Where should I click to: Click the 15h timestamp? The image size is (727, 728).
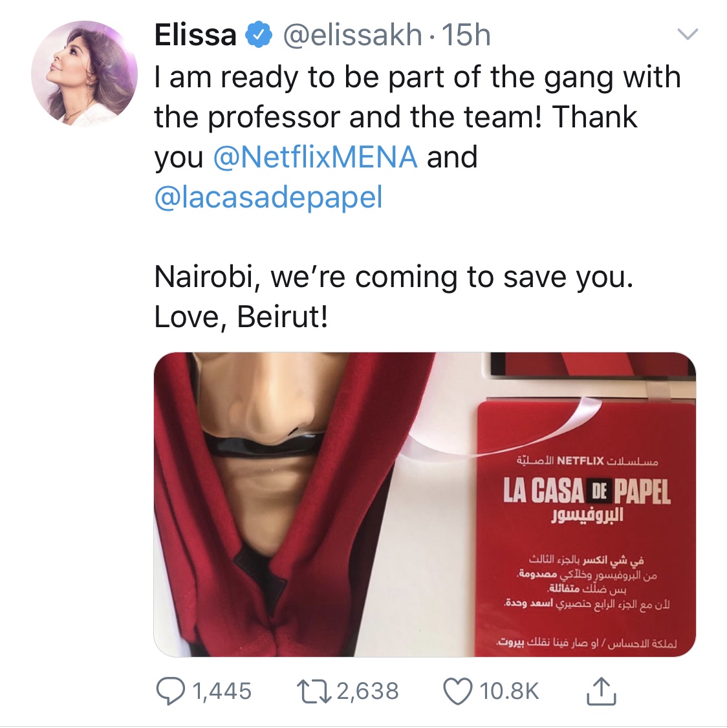(466, 35)
